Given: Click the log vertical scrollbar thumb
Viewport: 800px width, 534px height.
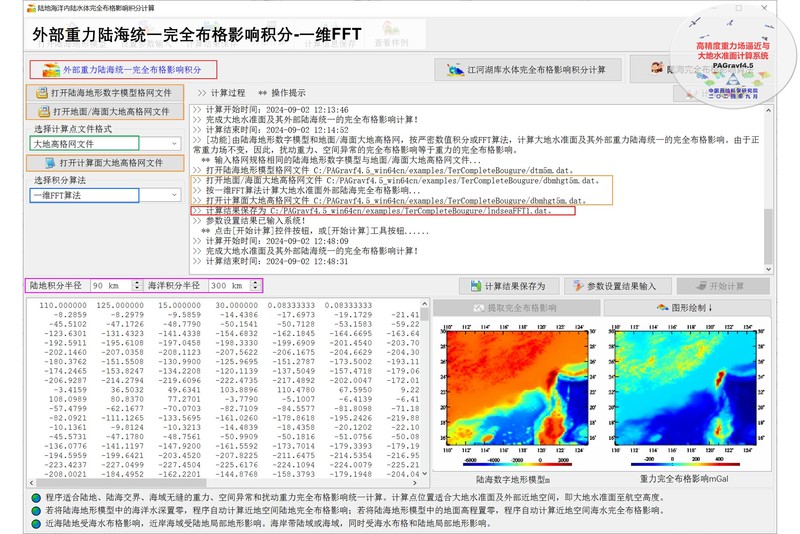Looking at the screenshot, I should tap(768, 237).
